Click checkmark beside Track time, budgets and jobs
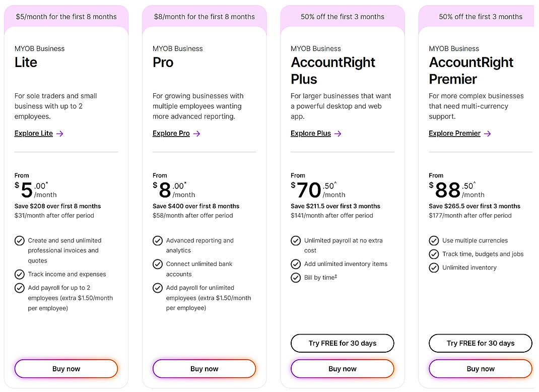Image resolution: width=539 pixels, height=392 pixels. point(434,254)
